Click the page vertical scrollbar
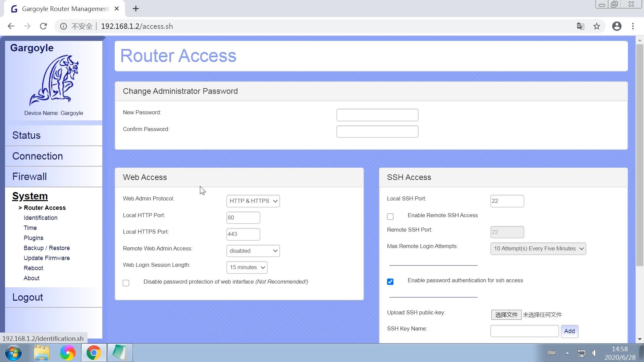Image resolution: width=644 pixels, height=362 pixels. [x=639, y=154]
